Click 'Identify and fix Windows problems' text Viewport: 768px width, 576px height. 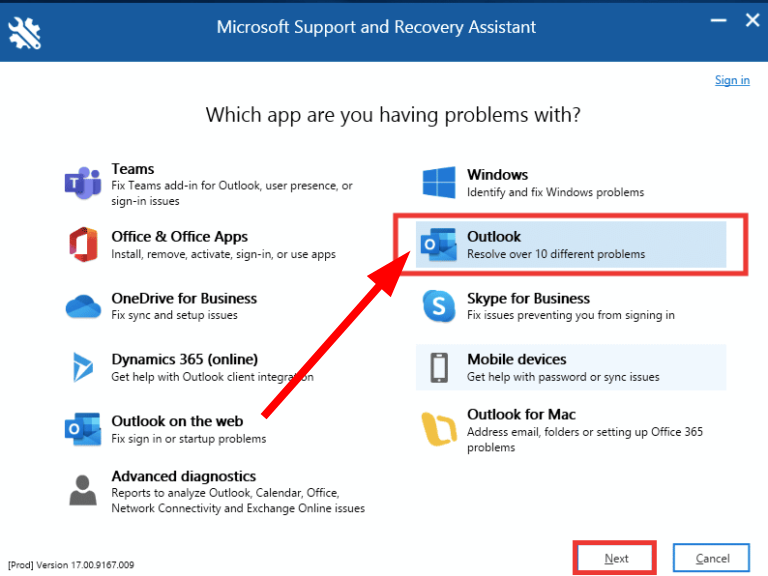[x=555, y=192]
